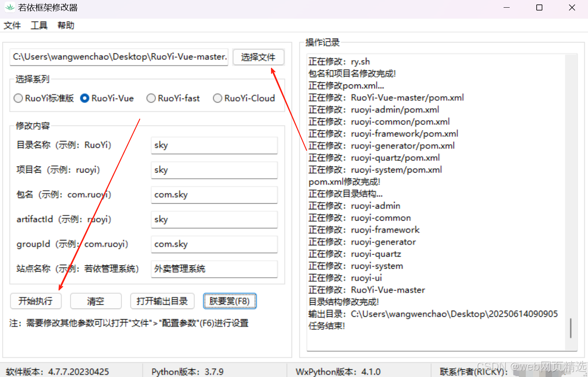Click the 项目名 input field

(x=214, y=170)
